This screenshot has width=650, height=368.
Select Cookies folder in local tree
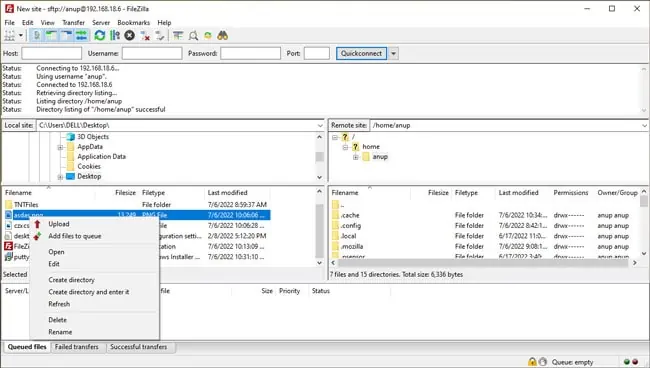coord(89,166)
